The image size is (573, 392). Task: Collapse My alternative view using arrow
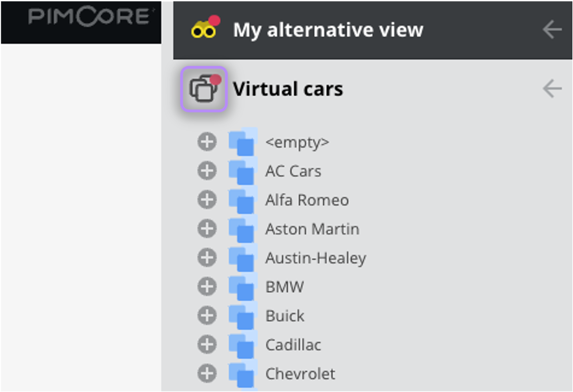point(552,29)
